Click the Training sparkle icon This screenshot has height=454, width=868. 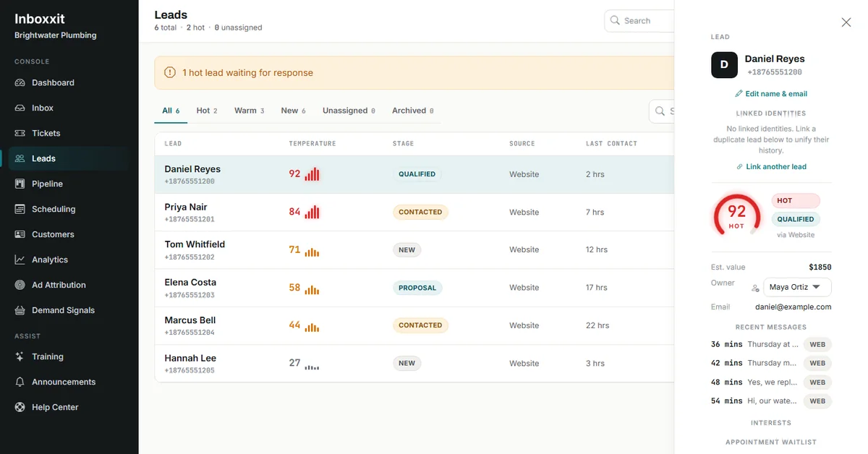point(20,356)
